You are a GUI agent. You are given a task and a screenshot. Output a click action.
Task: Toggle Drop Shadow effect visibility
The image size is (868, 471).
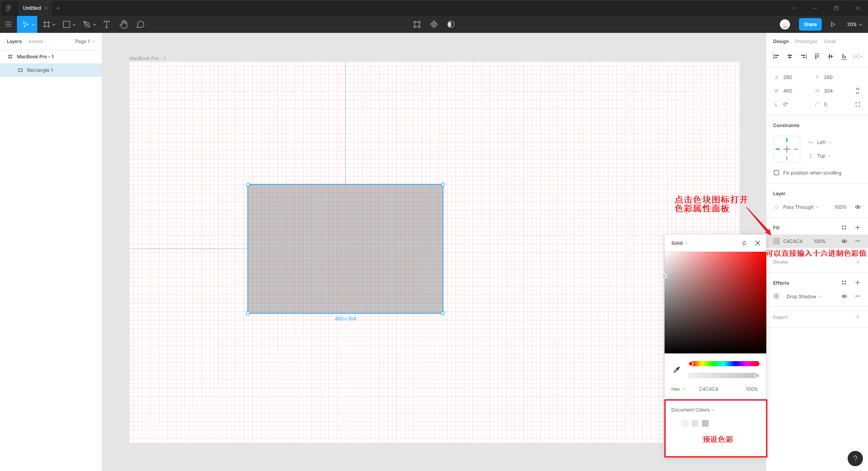click(844, 296)
